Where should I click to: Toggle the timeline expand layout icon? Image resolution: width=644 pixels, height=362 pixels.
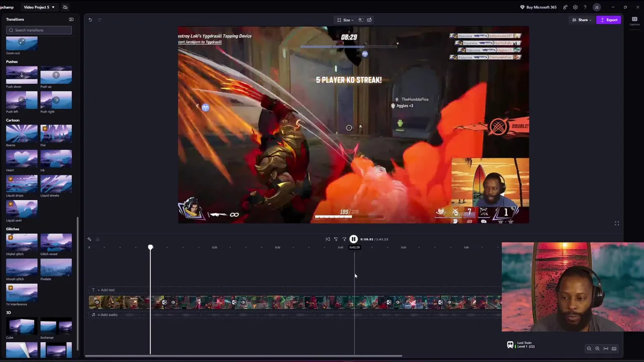click(614, 348)
